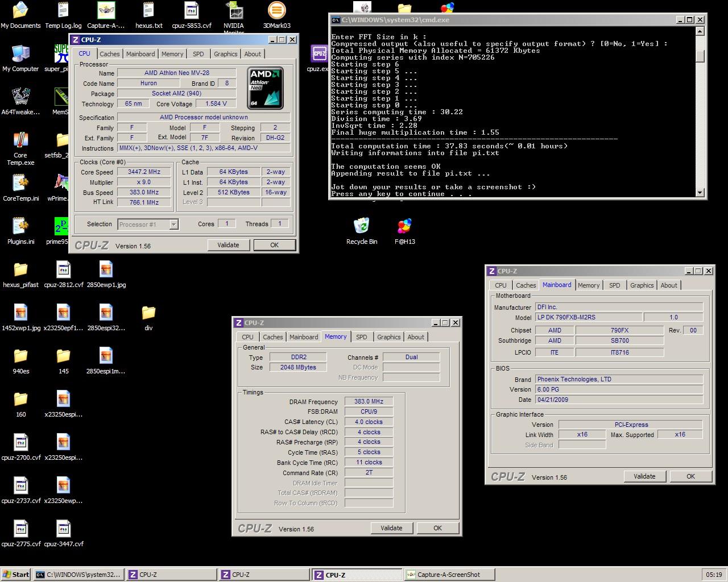
Task: Open 1452xwp1.jpg image icon
Action: coord(20,317)
